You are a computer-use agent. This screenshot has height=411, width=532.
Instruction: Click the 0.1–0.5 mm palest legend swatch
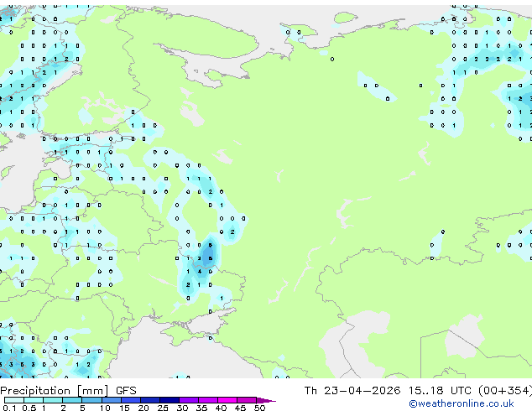pyautogui.click(x=14, y=400)
